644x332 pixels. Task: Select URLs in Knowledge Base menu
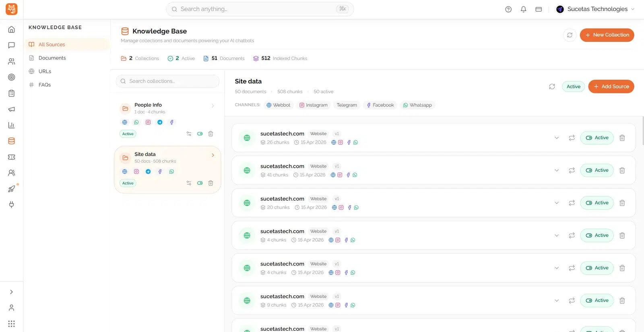[67, 71]
